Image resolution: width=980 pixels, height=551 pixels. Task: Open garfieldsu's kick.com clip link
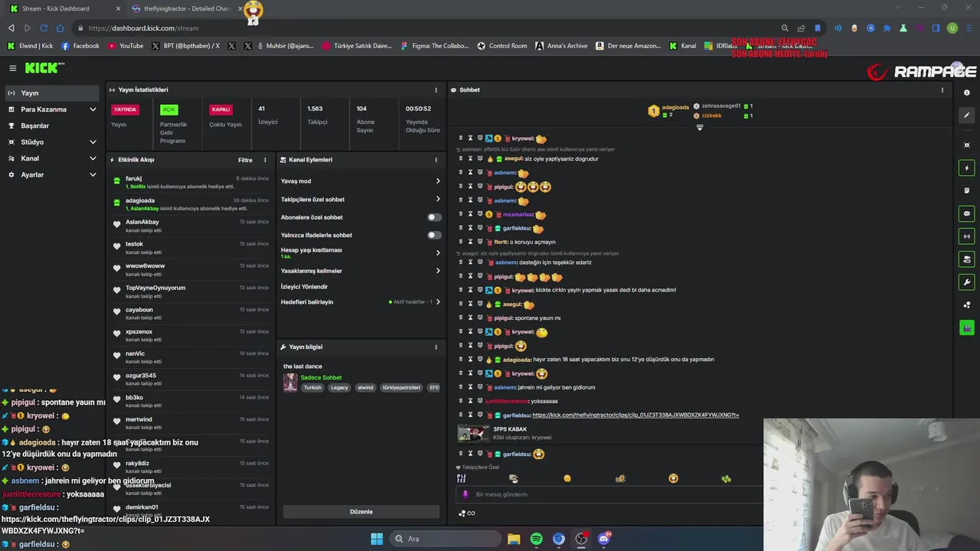[x=635, y=416]
